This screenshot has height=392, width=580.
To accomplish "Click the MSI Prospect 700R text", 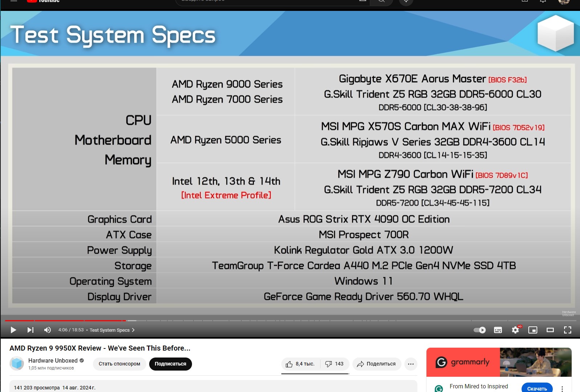I will pos(364,235).
